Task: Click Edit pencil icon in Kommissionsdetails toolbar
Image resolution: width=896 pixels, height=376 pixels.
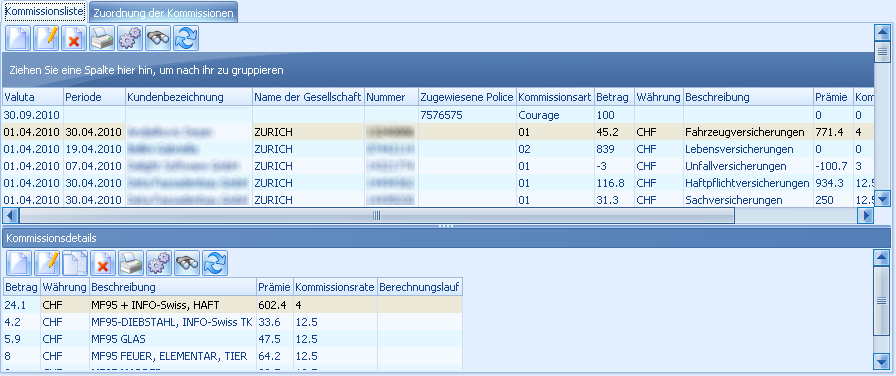Action: click(47, 263)
